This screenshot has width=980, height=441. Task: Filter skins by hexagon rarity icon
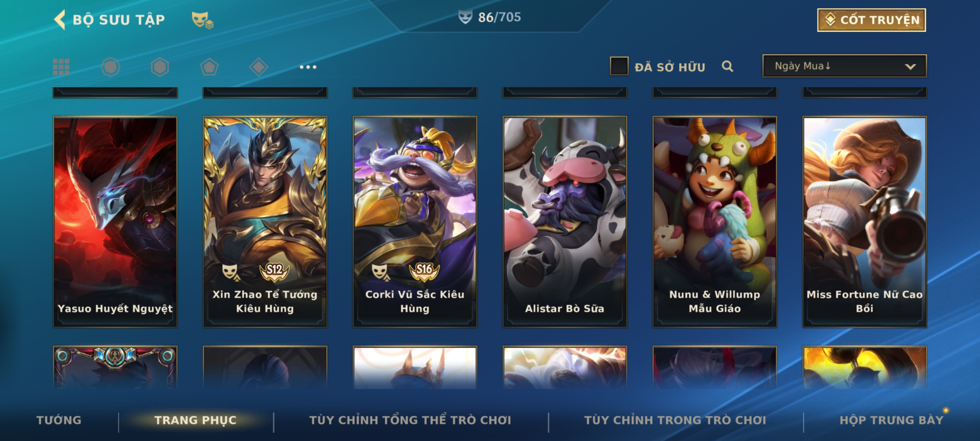tap(160, 67)
